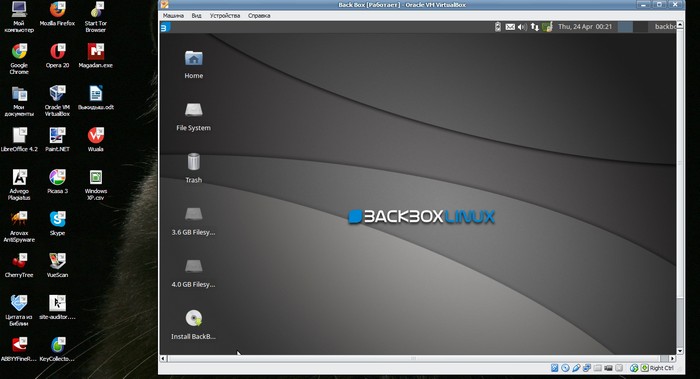Launch Opera 20 desktop shortcut
Screen dimensions: 700x379
pos(57,55)
